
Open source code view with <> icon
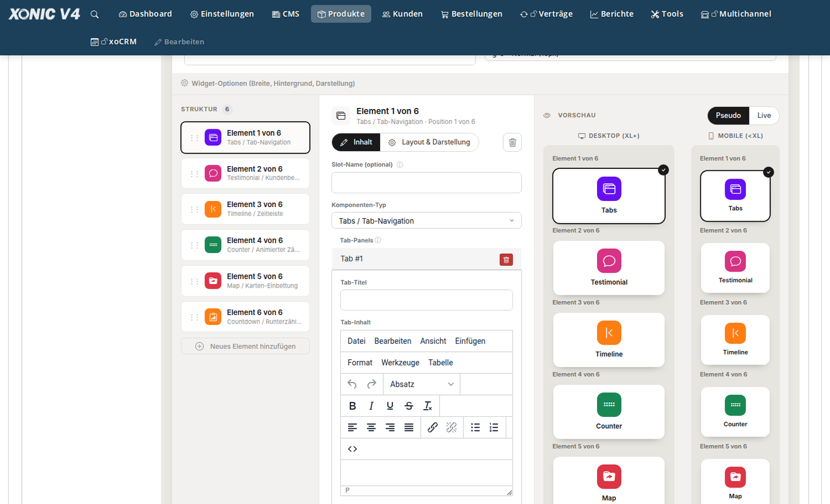pos(352,449)
